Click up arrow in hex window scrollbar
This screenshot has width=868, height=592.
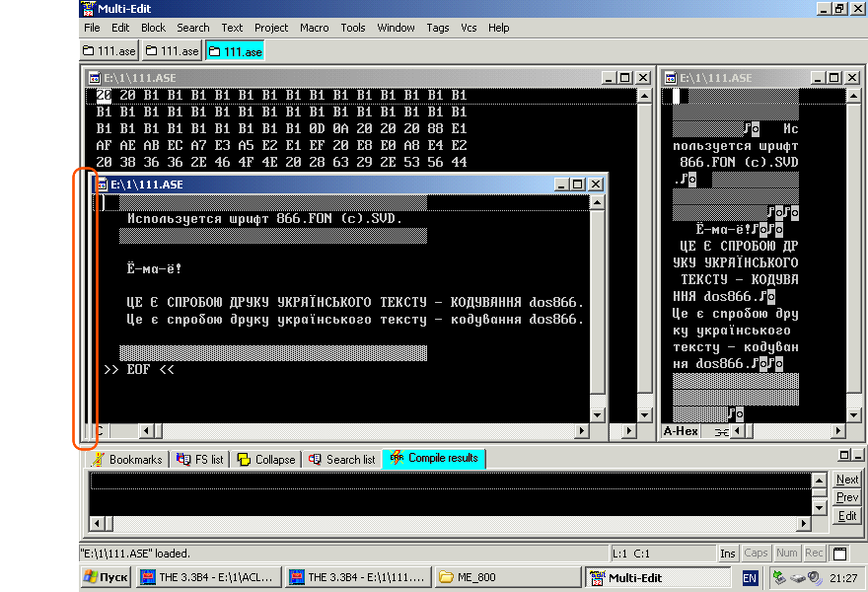[644, 96]
